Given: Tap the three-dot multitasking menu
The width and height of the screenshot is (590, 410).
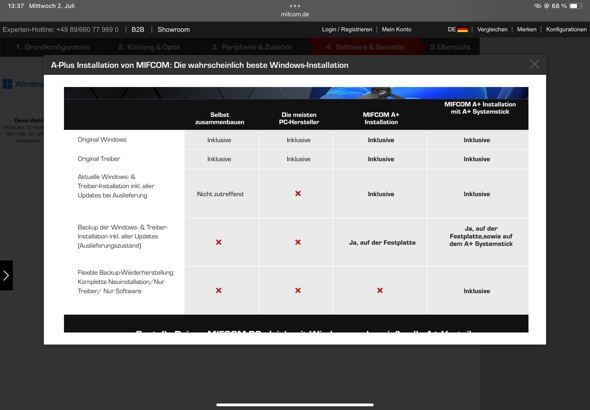Looking at the screenshot, I should click(x=295, y=6).
